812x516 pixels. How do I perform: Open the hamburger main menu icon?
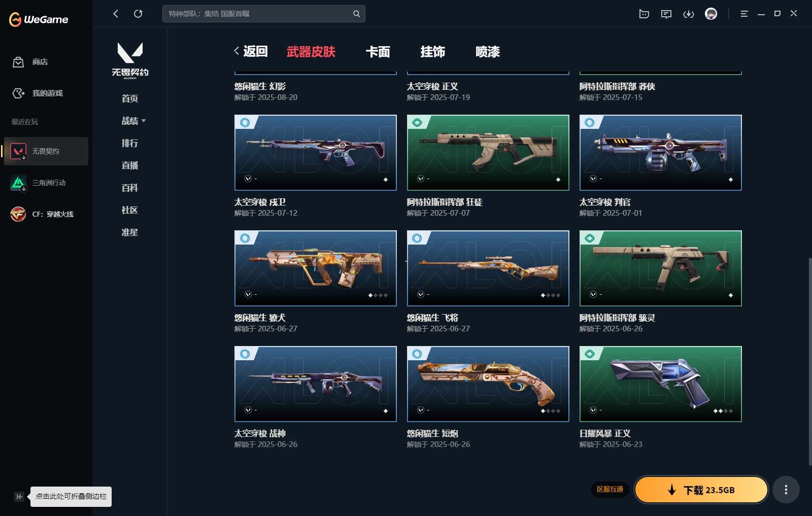[x=744, y=14]
